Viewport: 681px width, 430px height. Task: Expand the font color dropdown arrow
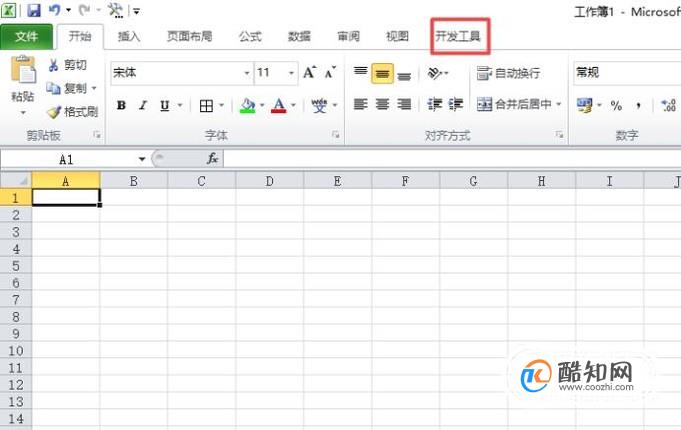294,106
